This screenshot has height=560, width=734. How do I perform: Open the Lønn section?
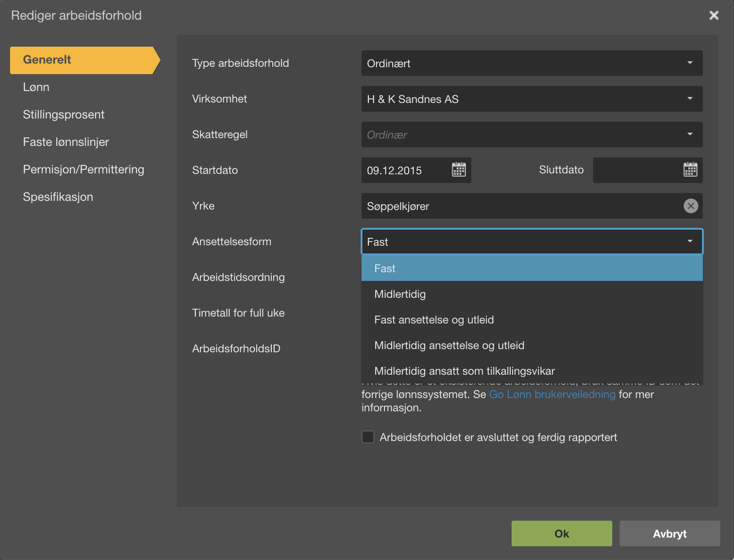pos(36,87)
